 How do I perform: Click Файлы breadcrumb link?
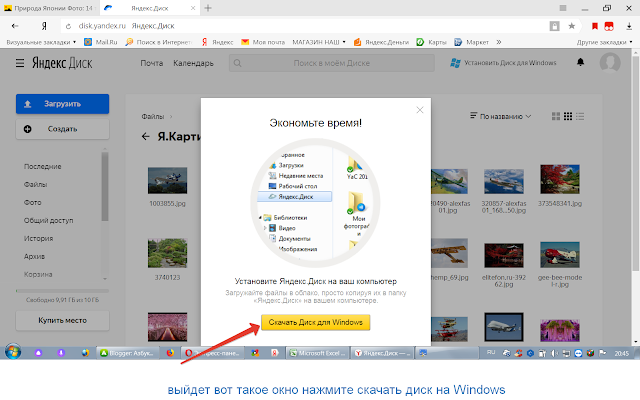tap(153, 117)
